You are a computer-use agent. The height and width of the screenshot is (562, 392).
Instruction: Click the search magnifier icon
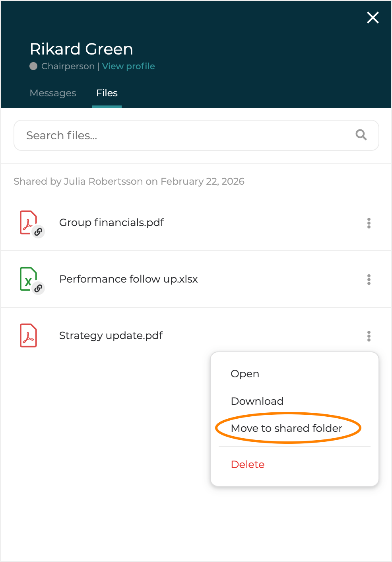(361, 135)
